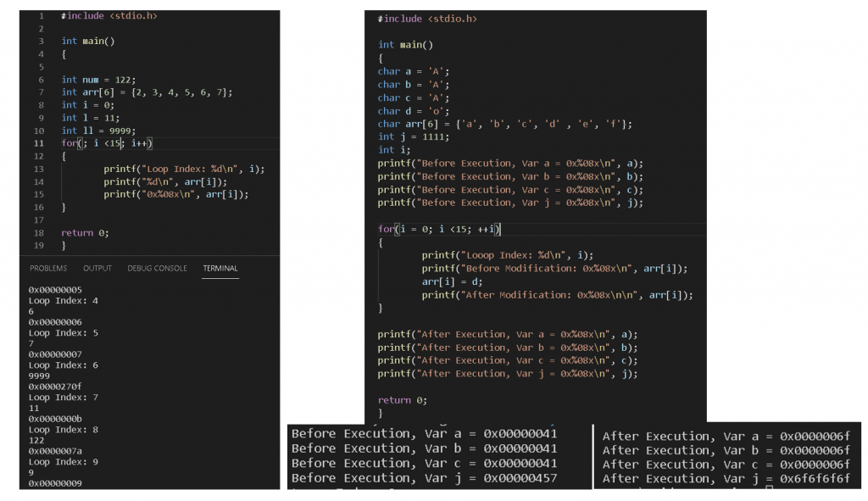The image size is (868, 501).
Task: Open the PROBLEMS panel tab
Action: point(48,268)
